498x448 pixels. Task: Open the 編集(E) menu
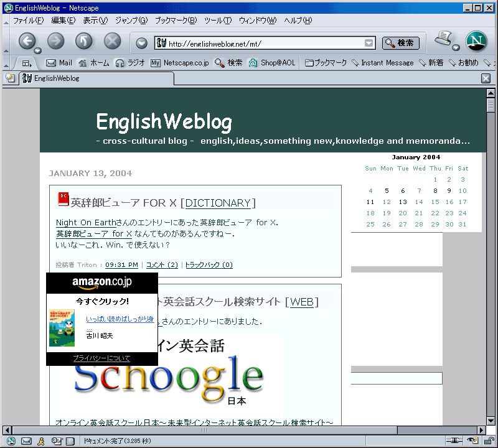[x=63, y=21]
